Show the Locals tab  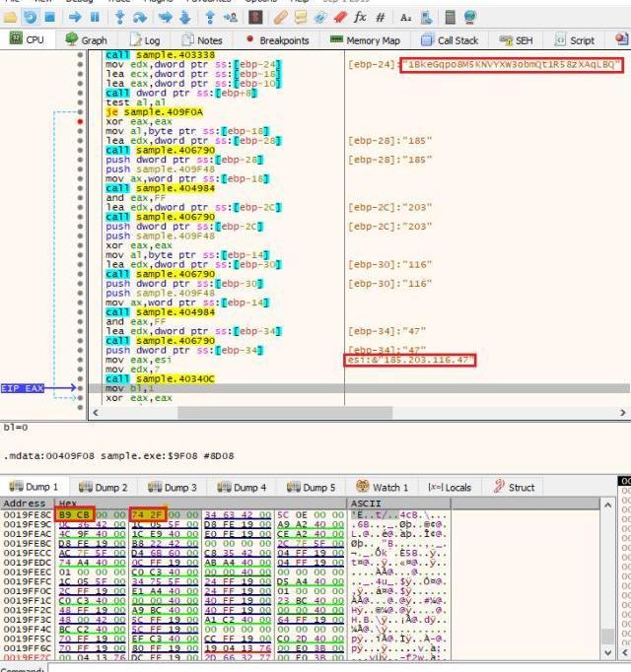(x=449, y=487)
